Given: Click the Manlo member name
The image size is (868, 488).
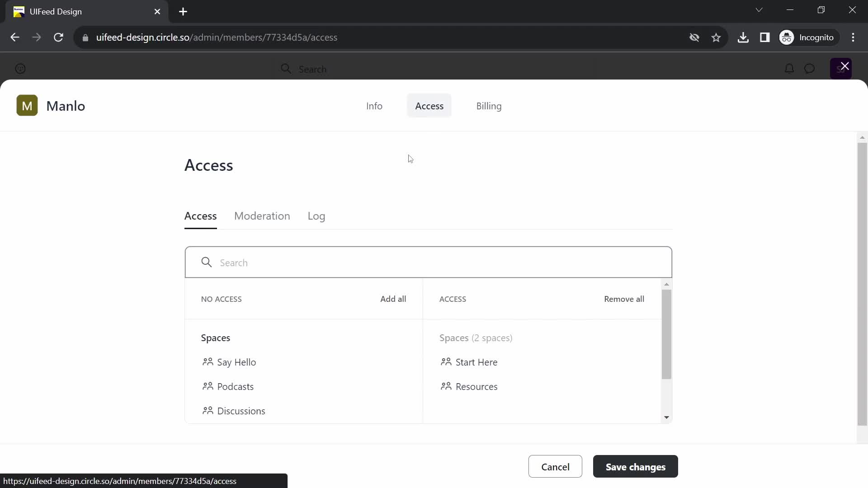Looking at the screenshot, I should (x=66, y=106).
